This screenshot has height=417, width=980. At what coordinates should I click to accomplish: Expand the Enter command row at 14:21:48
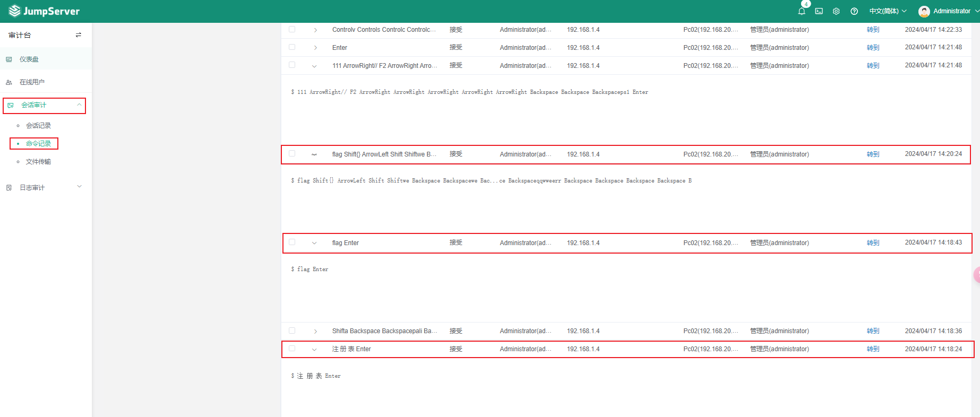(315, 48)
